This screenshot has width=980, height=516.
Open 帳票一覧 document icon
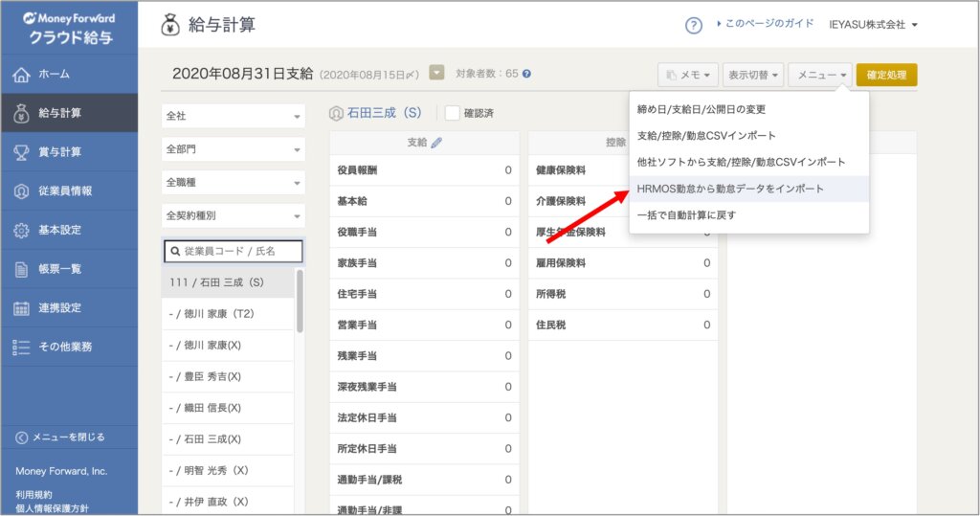21,269
